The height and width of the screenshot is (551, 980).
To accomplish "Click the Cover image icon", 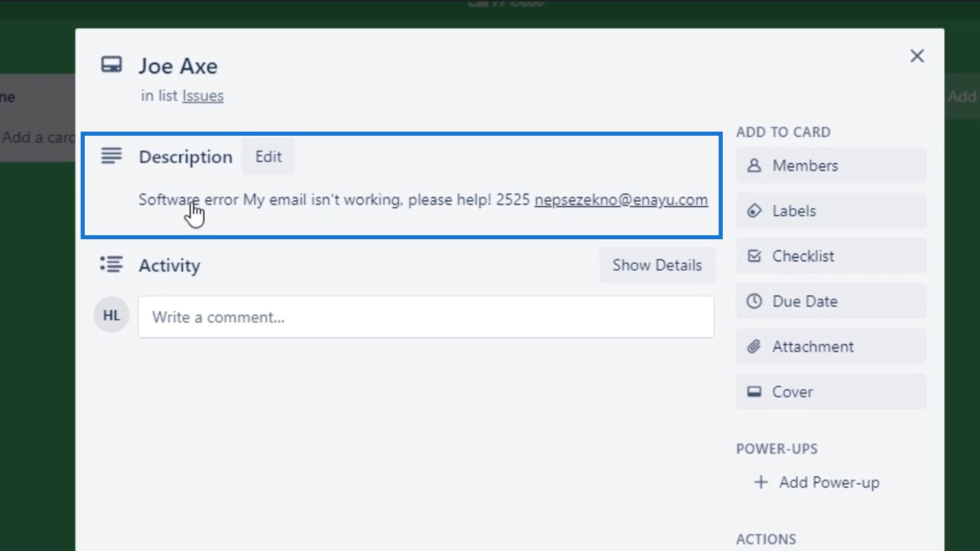I will tap(754, 392).
